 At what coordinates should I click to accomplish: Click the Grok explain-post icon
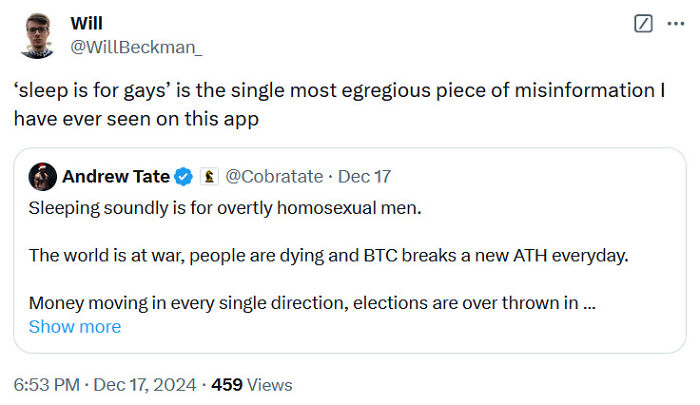644,23
